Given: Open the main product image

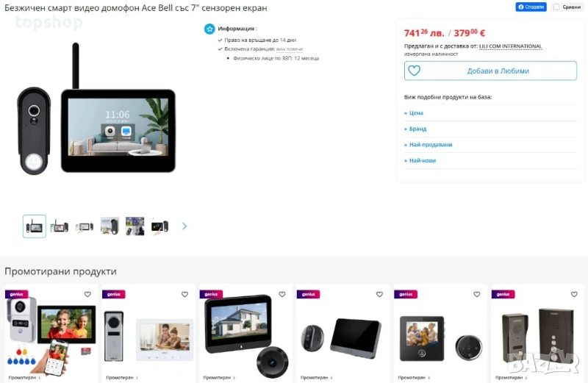Looking at the screenshot, I should click(x=96, y=109).
